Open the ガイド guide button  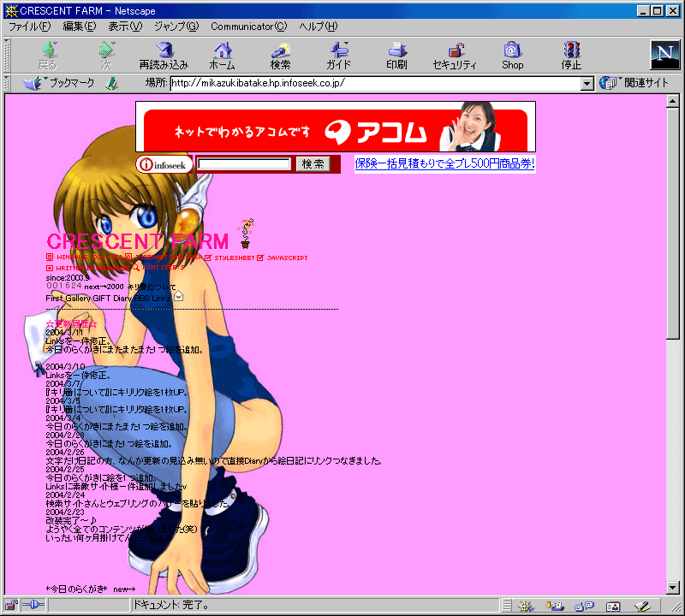click(x=338, y=56)
